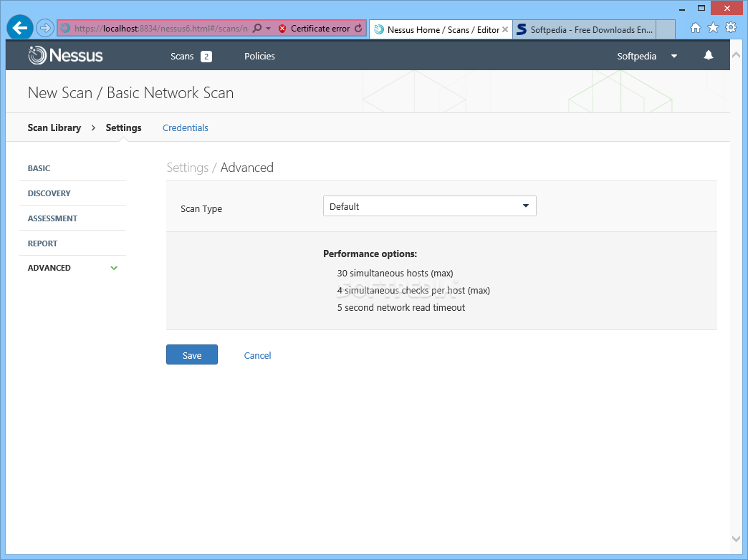Image resolution: width=748 pixels, height=560 pixels.
Task: Open browser Tools gear icon
Action: pyautogui.click(x=731, y=28)
